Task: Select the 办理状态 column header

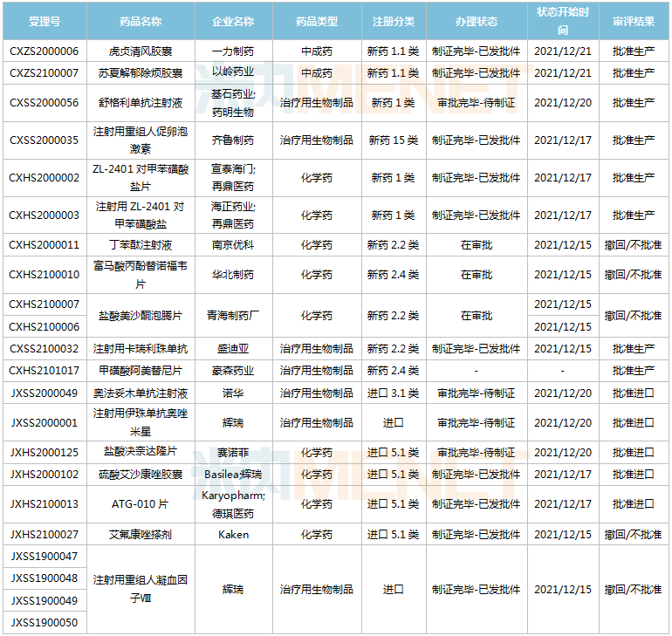Action: click(x=476, y=21)
